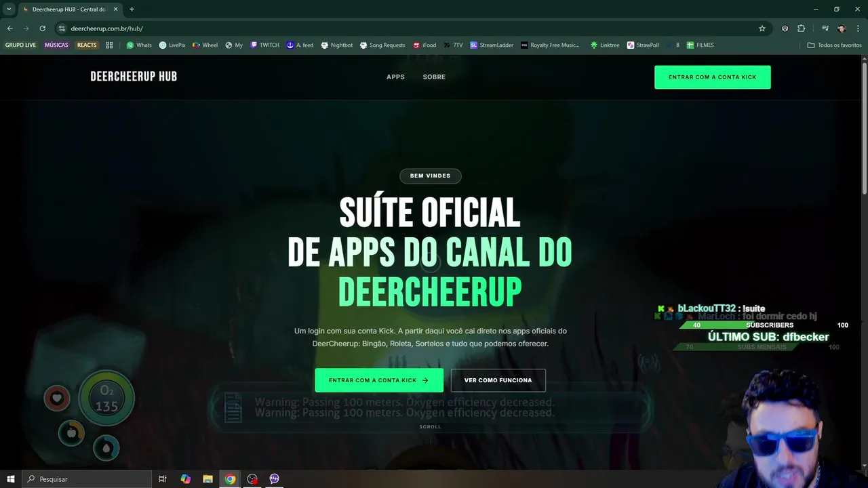Open StrawPoll bookmark
The height and width of the screenshot is (488, 868).
pyautogui.click(x=643, y=45)
